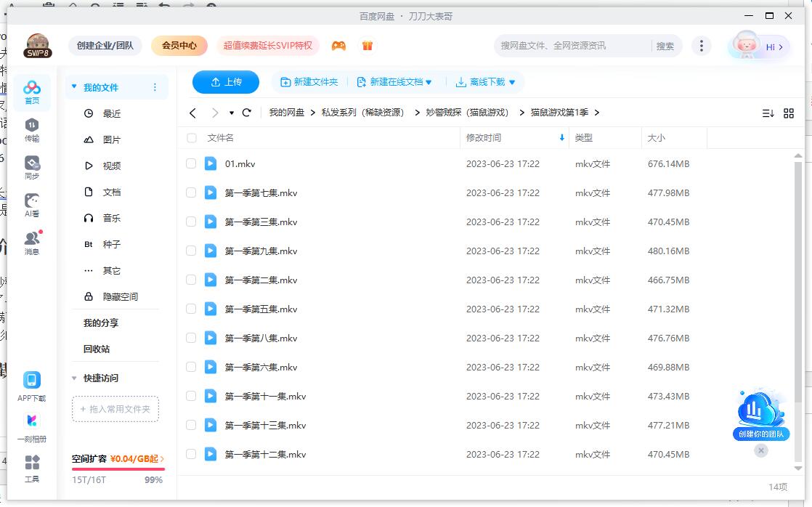
Task: Click the refresh icon in the toolbar
Action: tap(246, 113)
